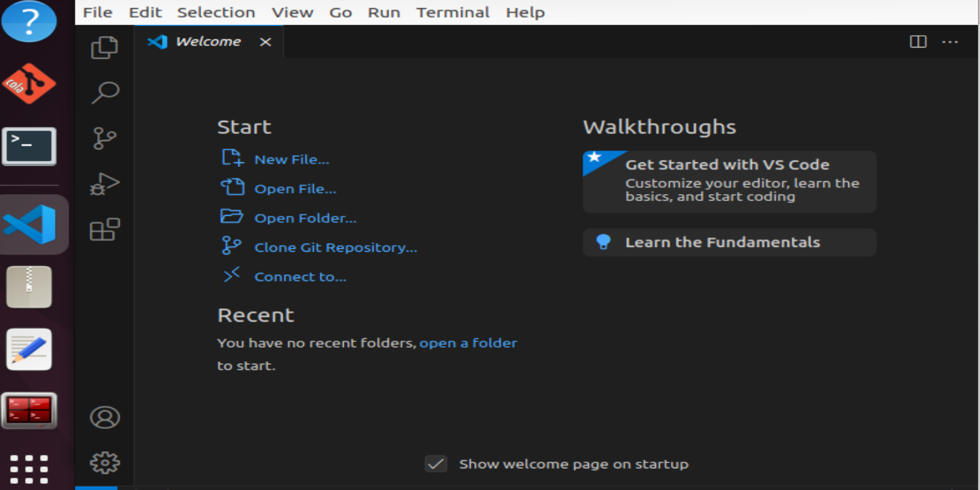Viewport: 980px width, 490px height.
Task: Open the Source Control view icon
Action: pyautogui.click(x=105, y=138)
